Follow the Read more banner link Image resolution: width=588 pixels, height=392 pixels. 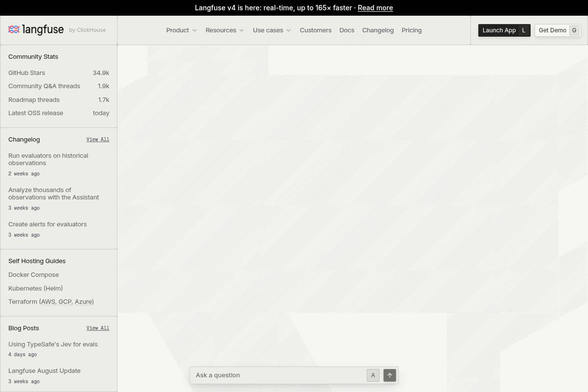375,8
